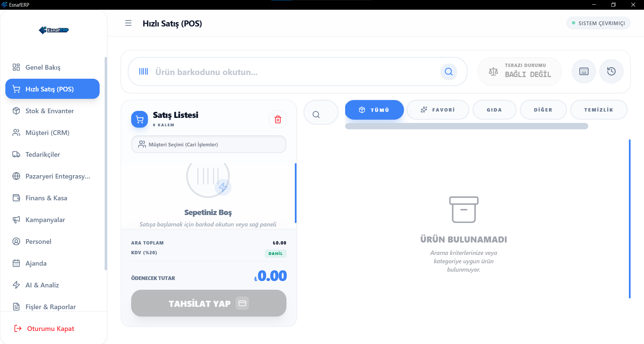The image size is (644, 344).
Task: Click the Ajanda calendar icon
Action: pos(16,263)
